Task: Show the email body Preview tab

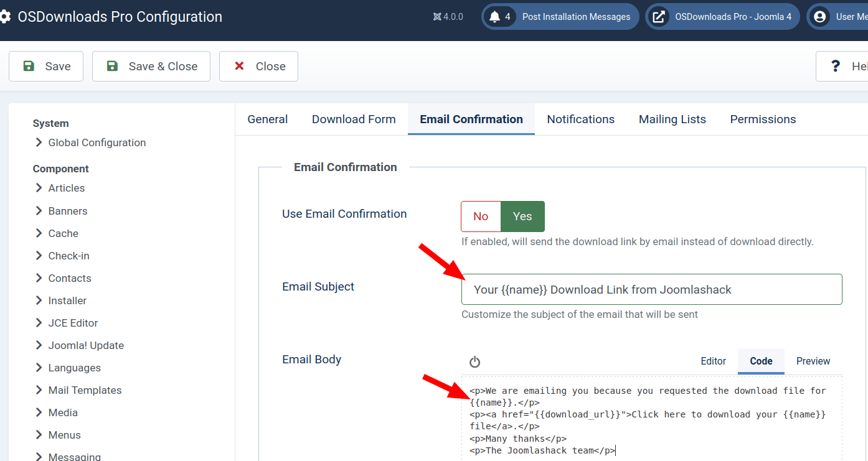Action: [x=813, y=361]
